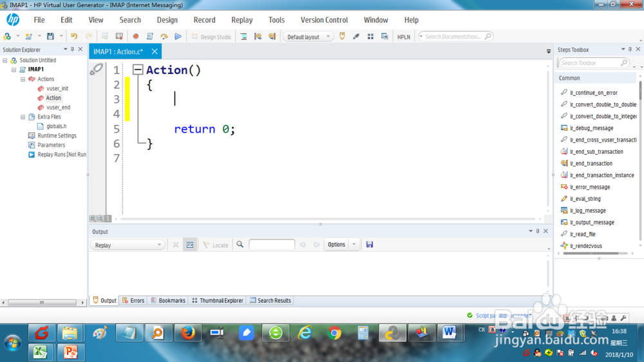Viewport: 644px width, 362px height.
Task: Collapse the Extra Files tree node
Action: click(23, 117)
